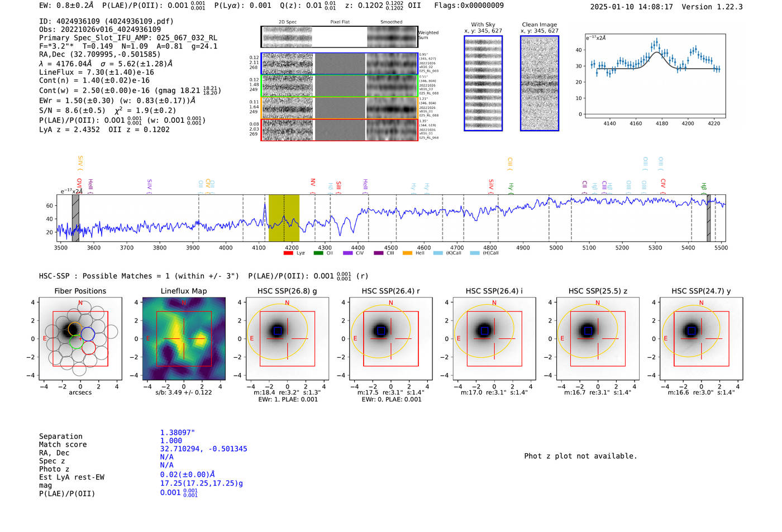This screenshot has height=532, width=782.
Task: Click the RA, Dec value 32.710294, -0.501345
Action: click(203, 449)
